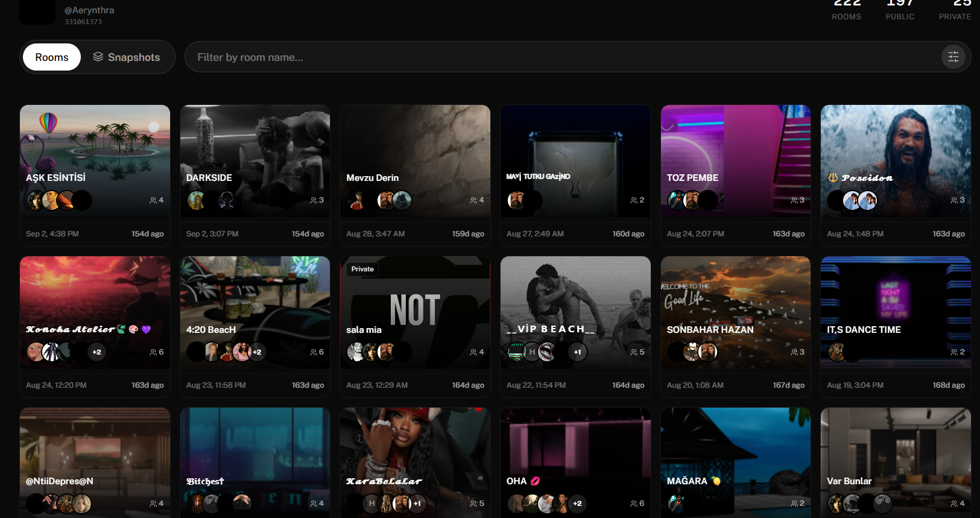
Task: Open the AŞK ESİNTİSİ room card
Action: point(95,175)
